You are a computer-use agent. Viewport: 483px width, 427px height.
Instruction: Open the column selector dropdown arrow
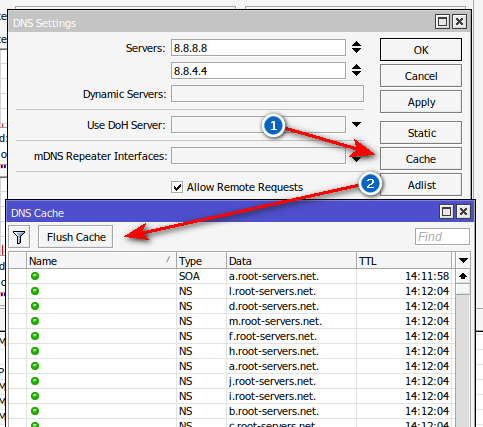463,260
